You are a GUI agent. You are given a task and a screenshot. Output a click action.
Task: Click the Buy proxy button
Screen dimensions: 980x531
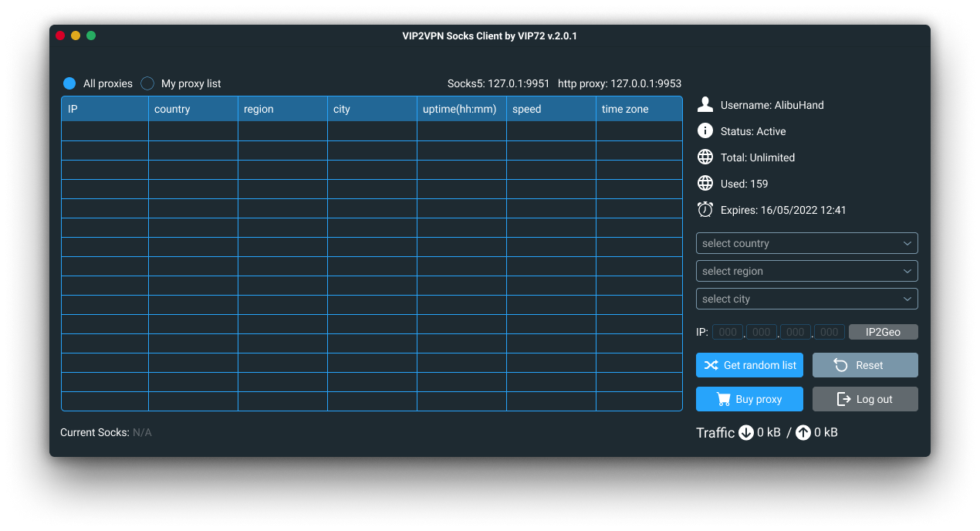click(749, 399)
